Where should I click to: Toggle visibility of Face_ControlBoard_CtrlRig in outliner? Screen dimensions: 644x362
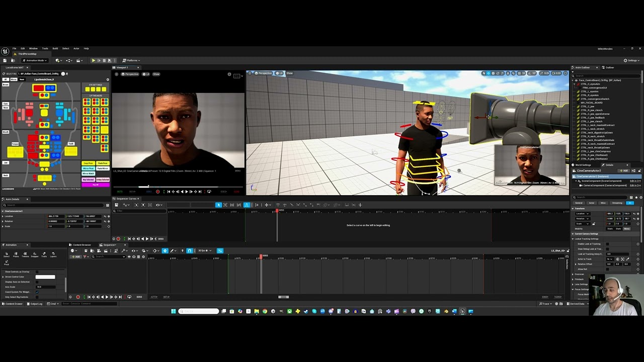[x=576, y=80]
